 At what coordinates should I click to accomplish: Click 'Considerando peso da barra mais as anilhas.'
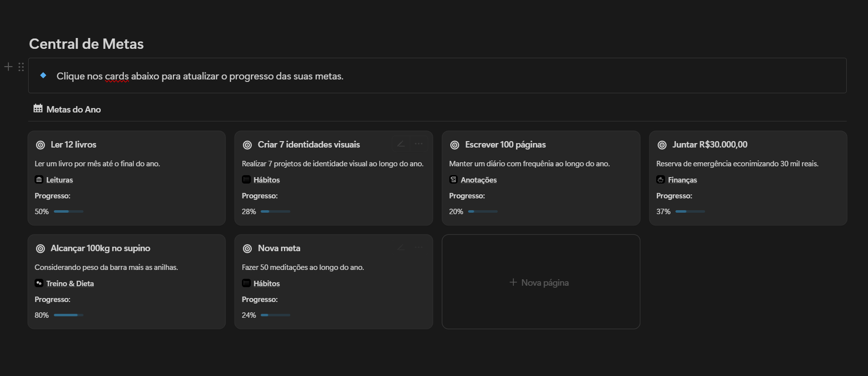click(106, 267)
